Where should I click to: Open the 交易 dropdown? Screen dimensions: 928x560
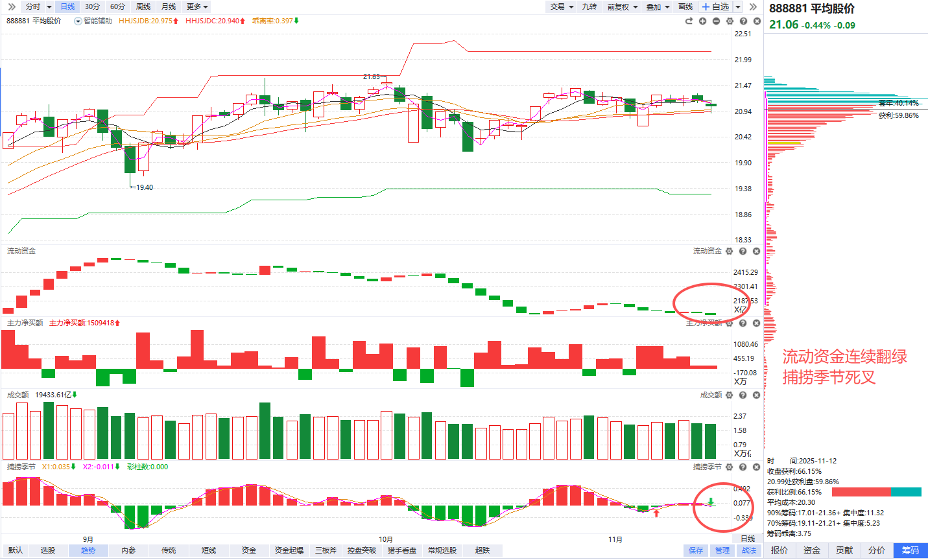click(562, 6)
